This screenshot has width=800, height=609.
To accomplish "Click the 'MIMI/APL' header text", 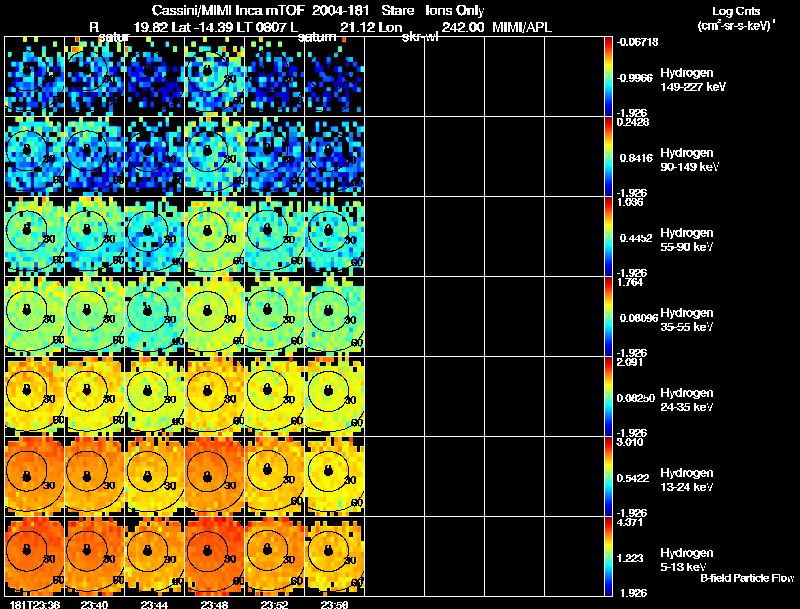I will (x=522, y=27).
